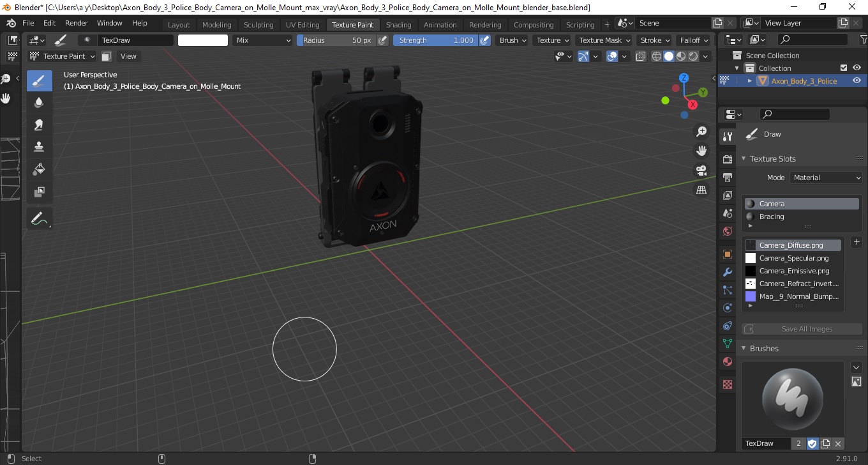This screenshot has width=868, height=465.
Task: Open Texture Paint mode dropdown
Action: [63, 56]
